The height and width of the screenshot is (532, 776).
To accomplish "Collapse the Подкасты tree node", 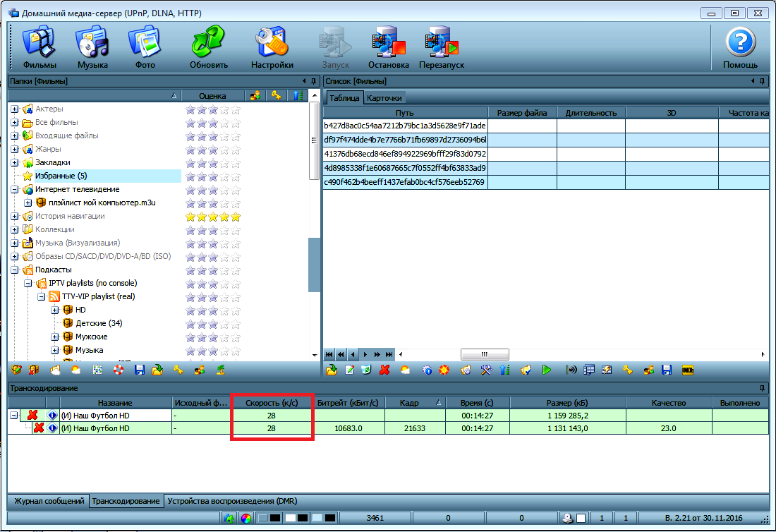I will click(x=15, y=270).
